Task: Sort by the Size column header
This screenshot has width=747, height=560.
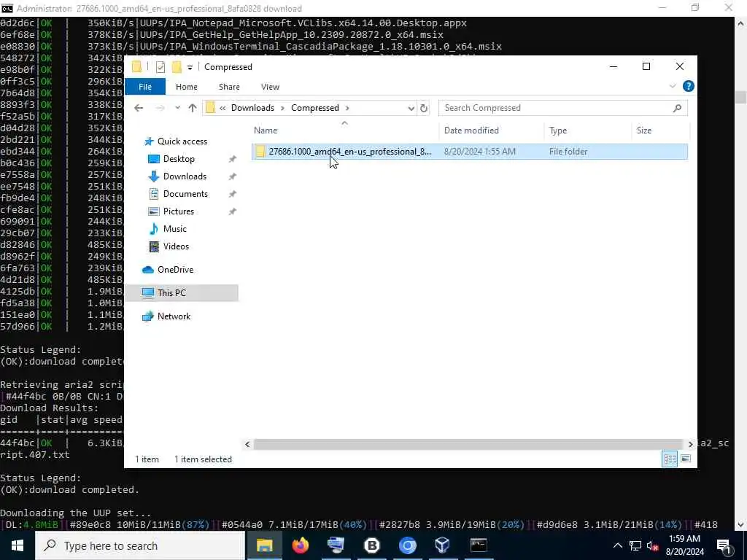Action: click(x=644, y=131)
